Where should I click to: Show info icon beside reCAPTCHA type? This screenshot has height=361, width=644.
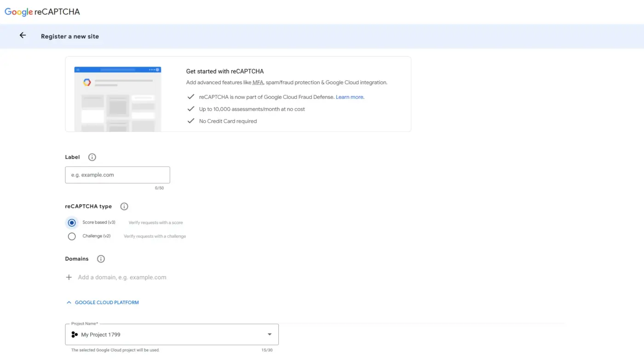point(124,206)
